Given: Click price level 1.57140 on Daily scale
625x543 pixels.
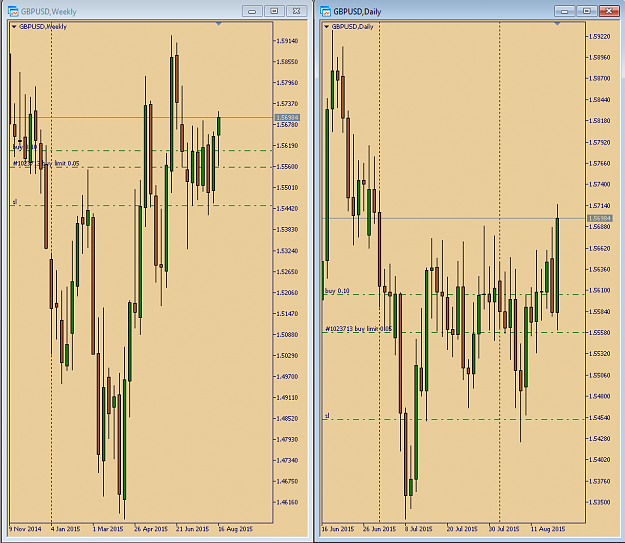Looking at the screenshot, I should point(600,206).
